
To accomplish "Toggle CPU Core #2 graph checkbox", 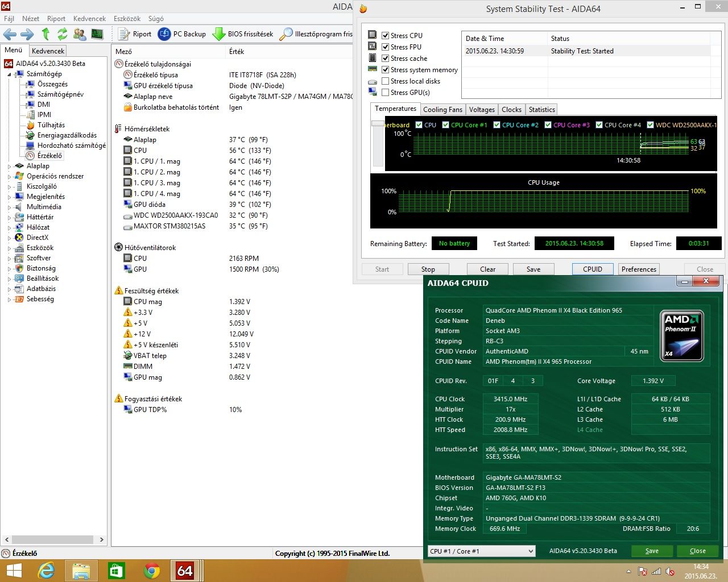I will tap(497, 125).
